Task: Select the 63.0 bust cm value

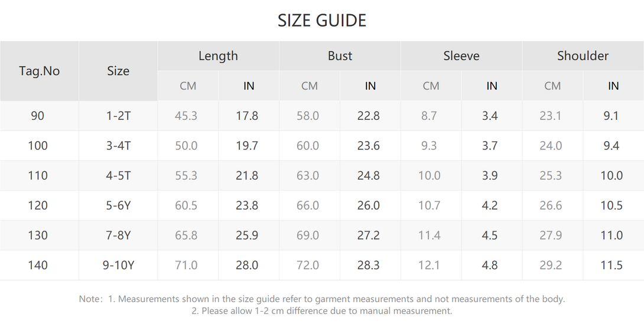Action: (308, 176)
